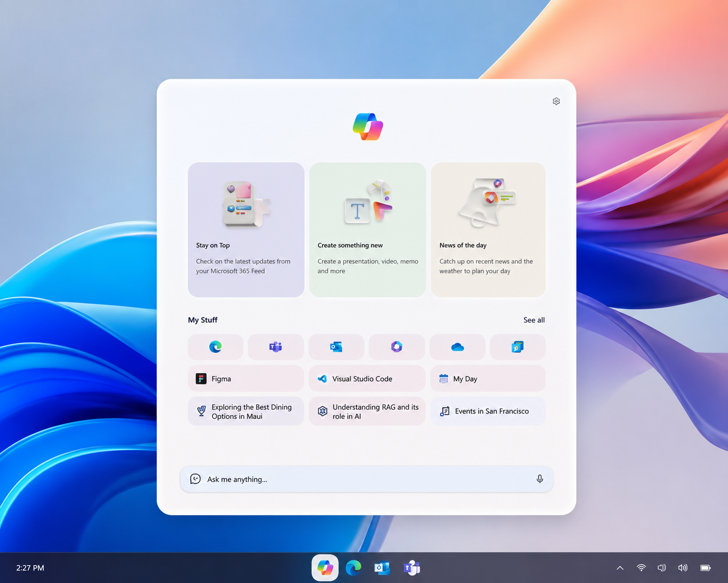Screen dimensions: 728x583
Task: Open Outlook from My Stuff tiles
Action: 336,347
